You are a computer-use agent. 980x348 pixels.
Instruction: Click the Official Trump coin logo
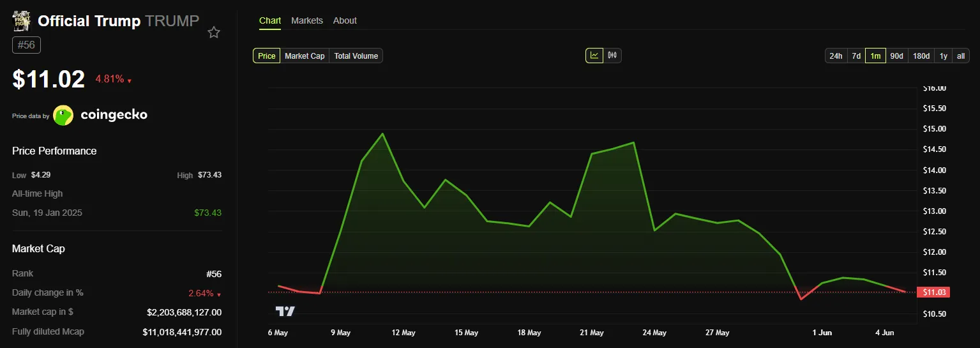coord(22,21)
